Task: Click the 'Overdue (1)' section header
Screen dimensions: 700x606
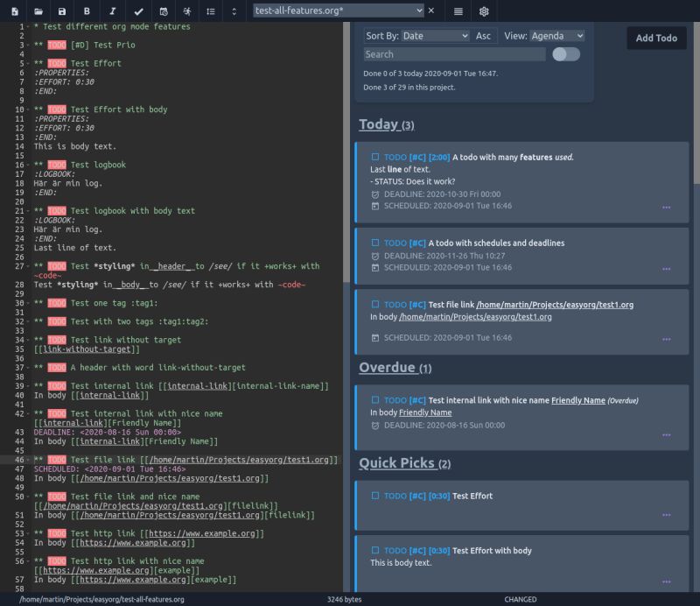Action: pos(395,367)
